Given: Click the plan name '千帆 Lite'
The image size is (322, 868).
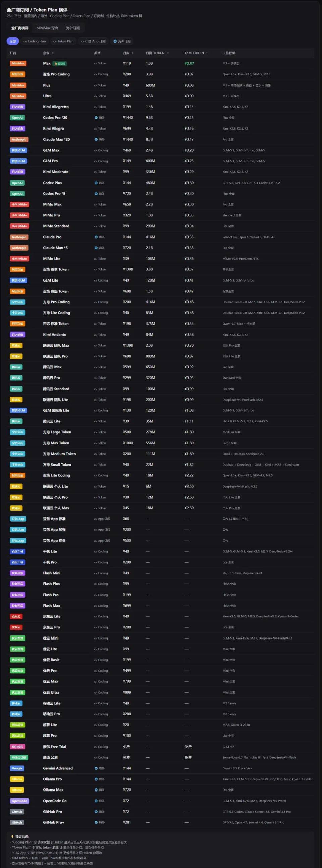Looking at the screenshot, I should coord(50,552).
